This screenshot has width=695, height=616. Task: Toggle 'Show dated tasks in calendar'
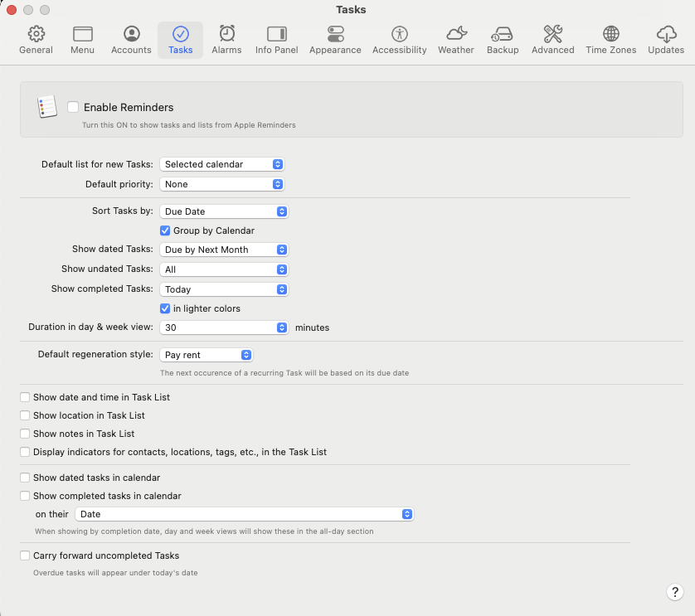tap(25, 478)
